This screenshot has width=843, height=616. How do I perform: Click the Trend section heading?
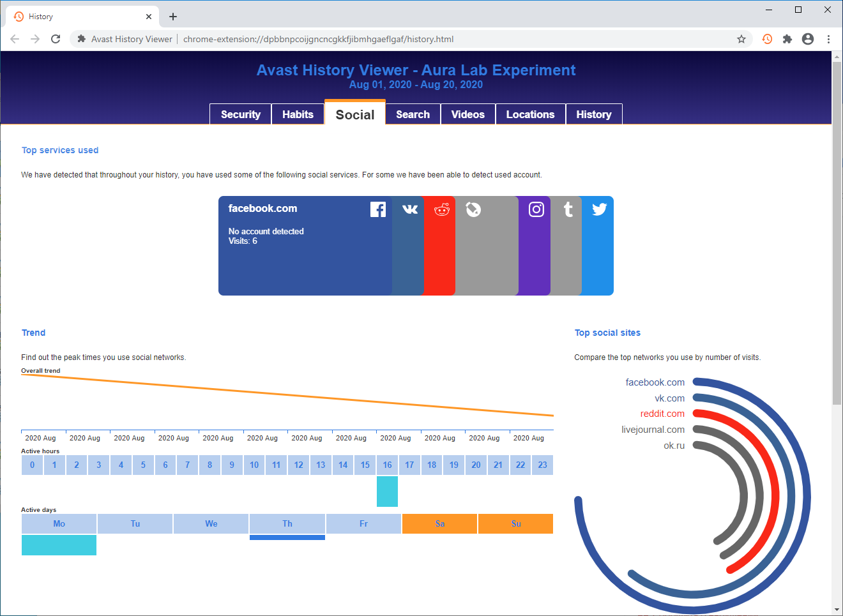click(33, 333)
